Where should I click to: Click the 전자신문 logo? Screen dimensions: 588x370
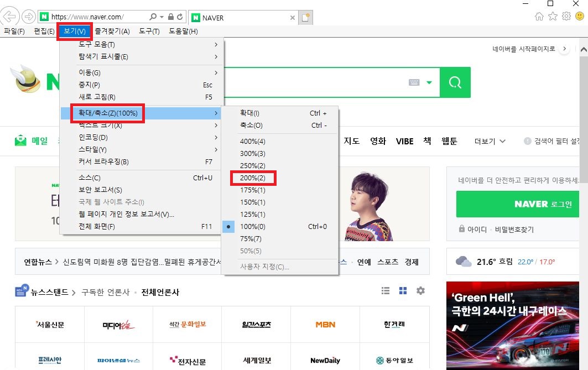[x=188, y=361]
